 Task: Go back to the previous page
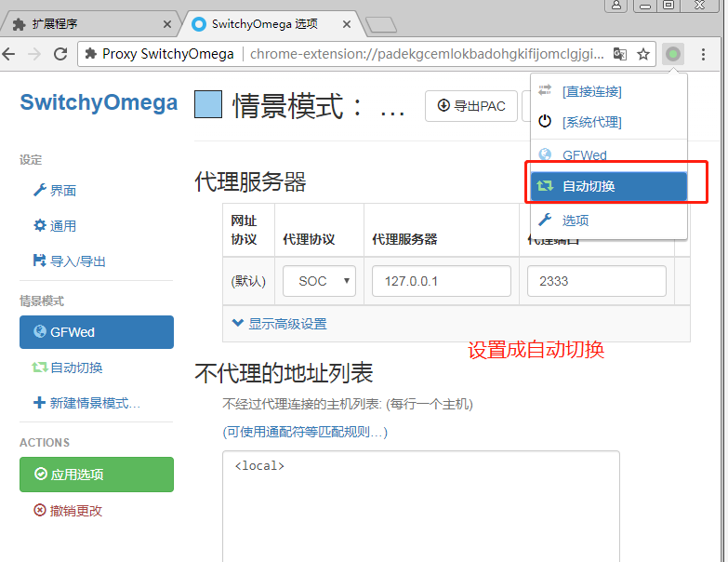[8, 54]
